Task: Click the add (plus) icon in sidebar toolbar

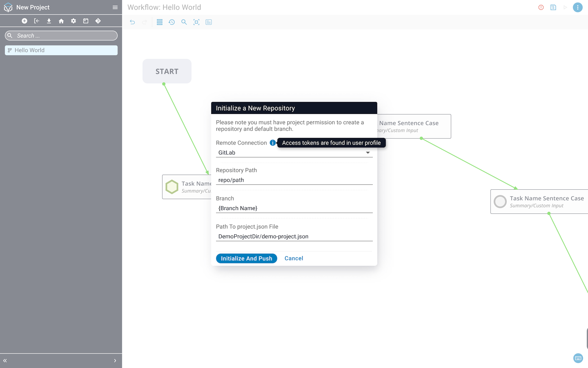Action: pos(24,21)
